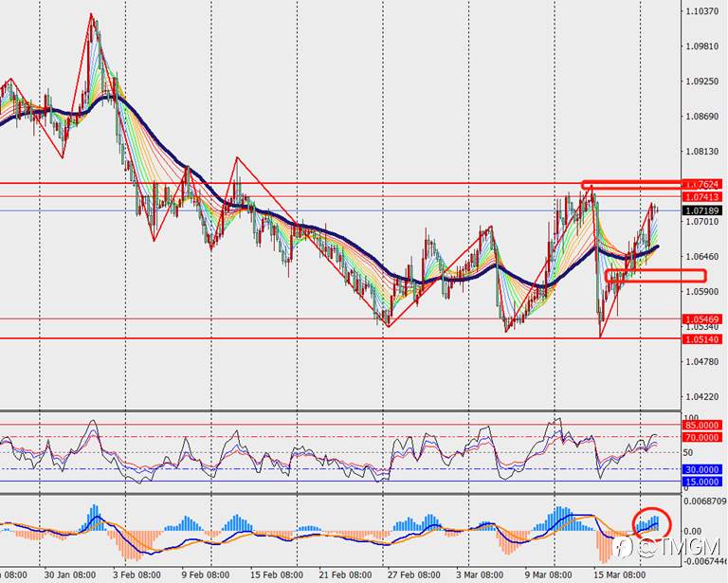Click the red 1.07624 level label
The height and width of the screenshot is (583, 728).
click(x=702, y=185)
